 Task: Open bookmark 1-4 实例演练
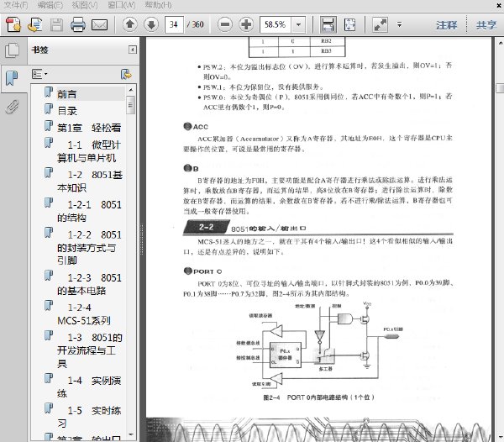coord(89,387)
